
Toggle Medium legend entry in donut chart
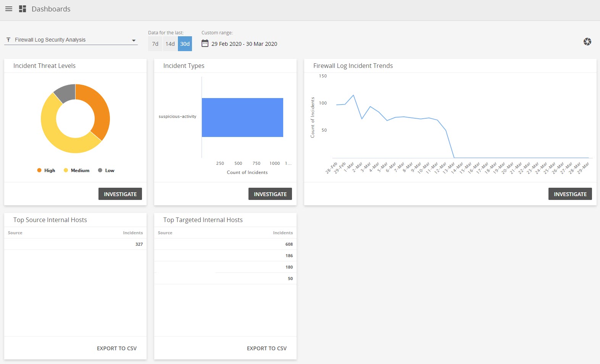click(x=76, y=170)
